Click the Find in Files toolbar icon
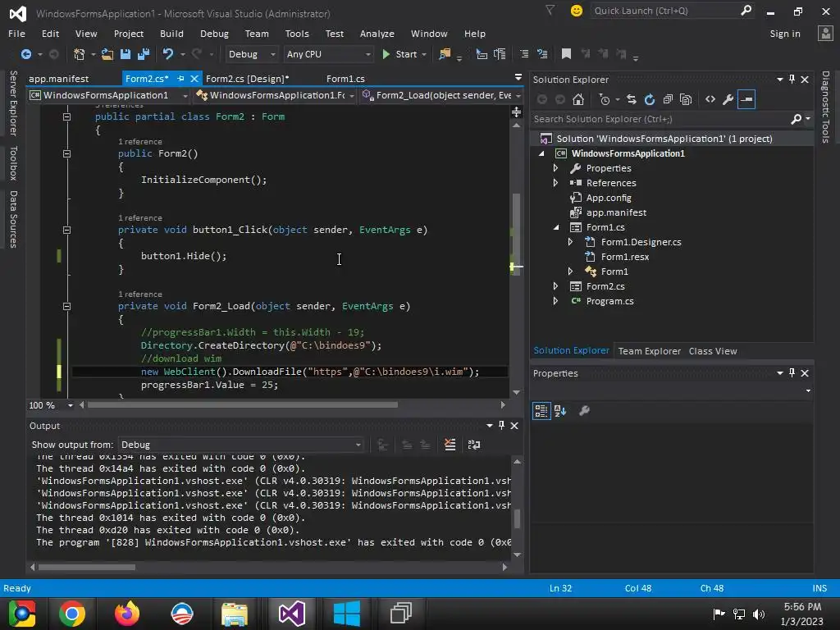The width and height of the screenshot is (840, 630). [x=445, y=54]
